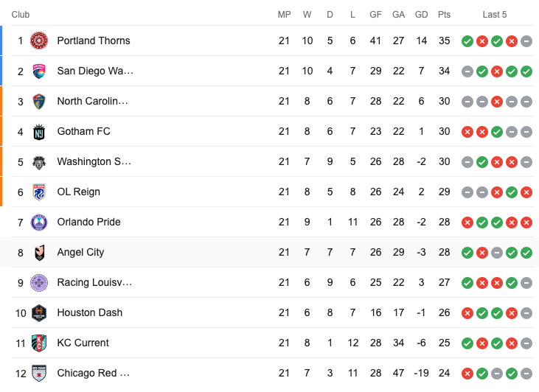Click the Chicago Red Stars crest
This screenshot has width=539, height=392.
[x=39, y=374]
